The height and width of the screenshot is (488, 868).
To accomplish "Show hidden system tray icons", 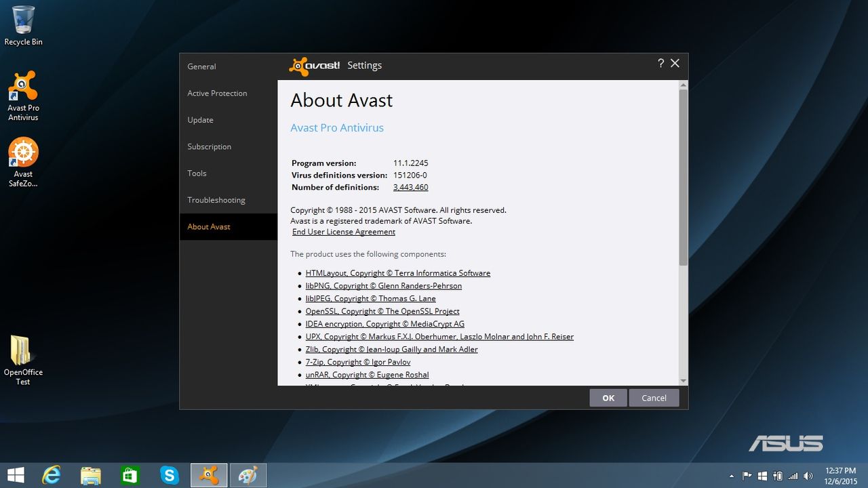I will click(x=731, y=476).
